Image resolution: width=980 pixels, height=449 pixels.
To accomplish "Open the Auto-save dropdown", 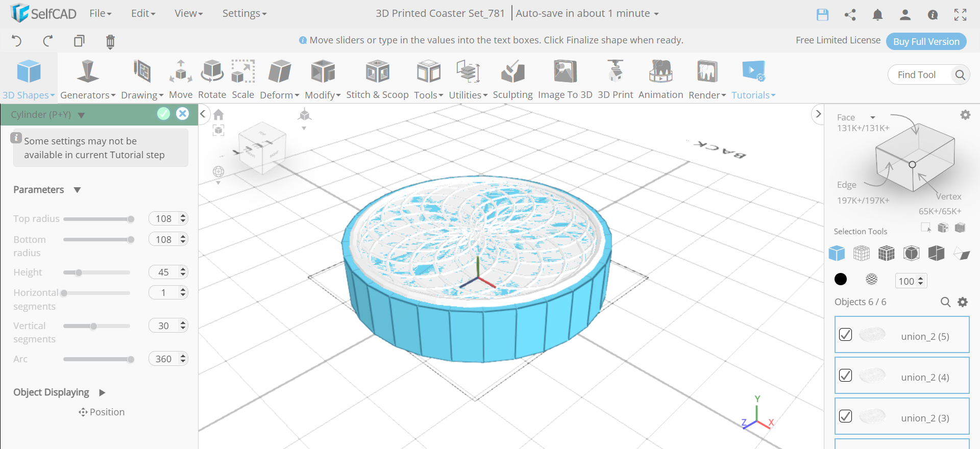I will click(x=587, y=14).
